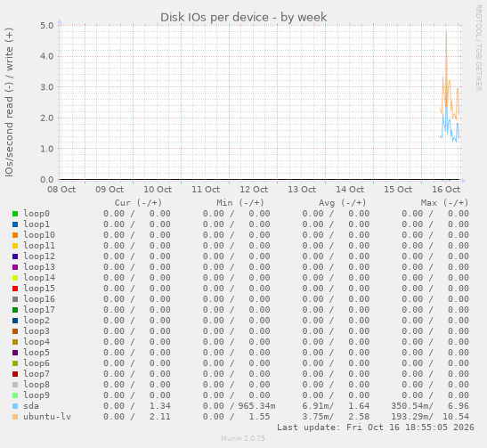The image size is (487, 448).
Task: Click sda current write value 1.34
Action: click(x=160, y=406)
